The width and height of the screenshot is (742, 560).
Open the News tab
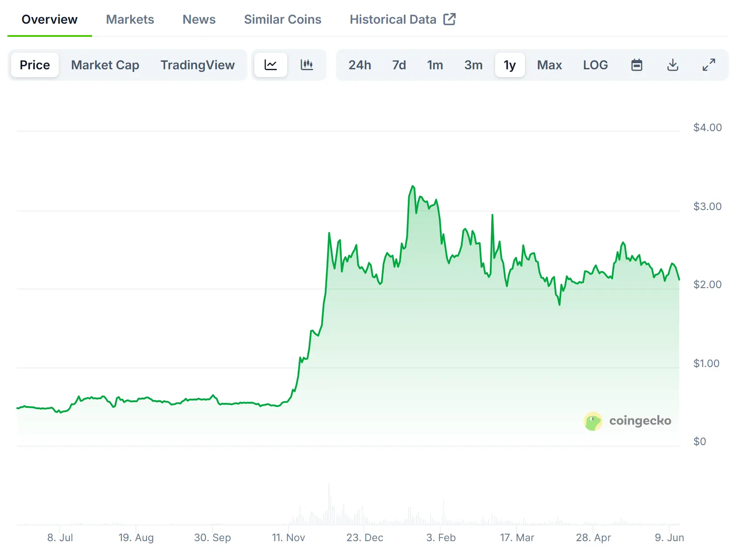click(199, 19)
